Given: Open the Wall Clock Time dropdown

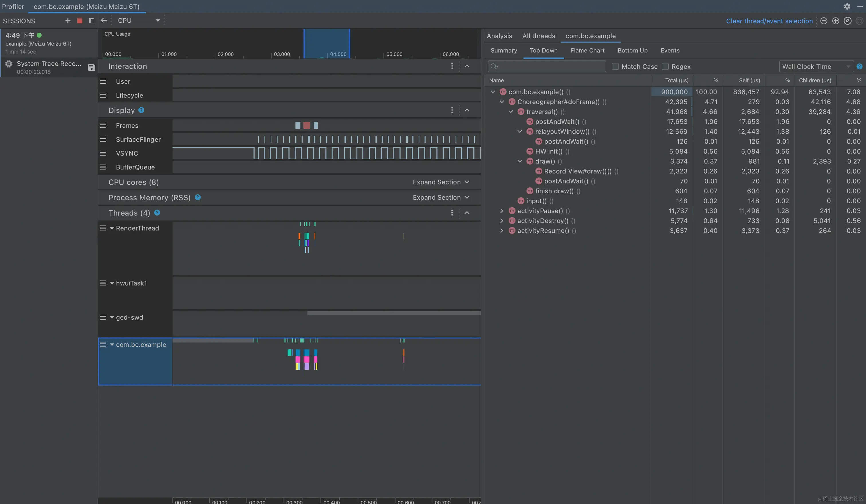Looking at the screenshot, I should (x=816, y=67).
